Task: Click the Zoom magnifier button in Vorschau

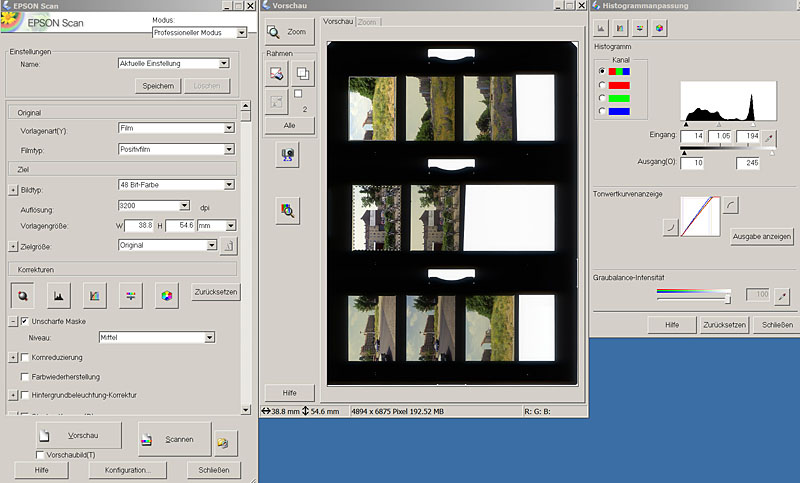Action: click(289, 32)
